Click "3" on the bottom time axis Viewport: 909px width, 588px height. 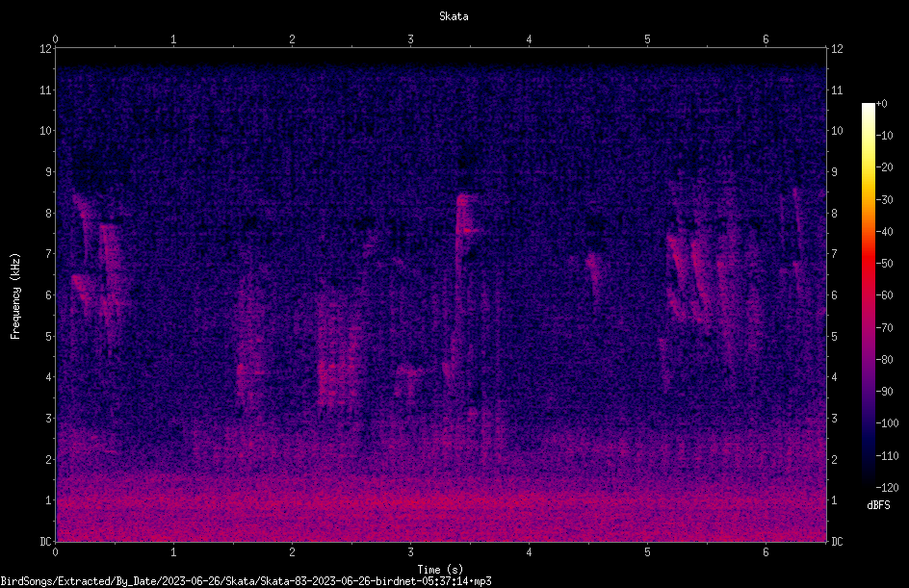410,552
